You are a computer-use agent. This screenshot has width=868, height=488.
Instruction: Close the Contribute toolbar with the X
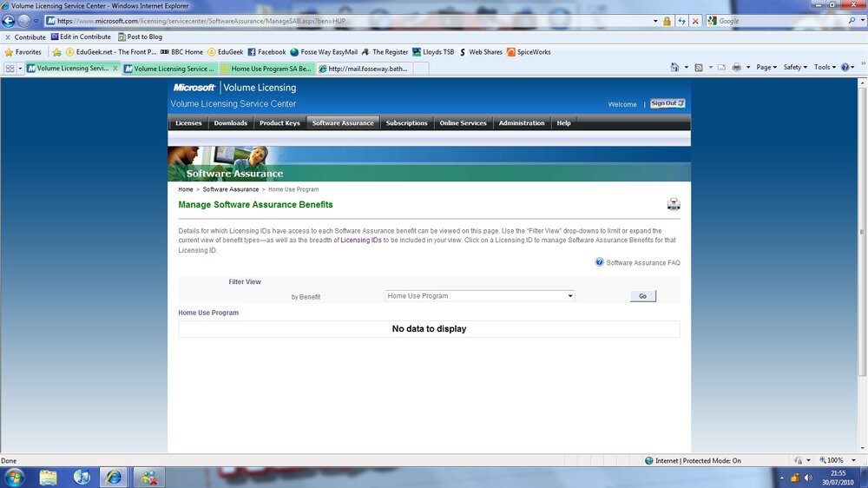click(8, 37)
